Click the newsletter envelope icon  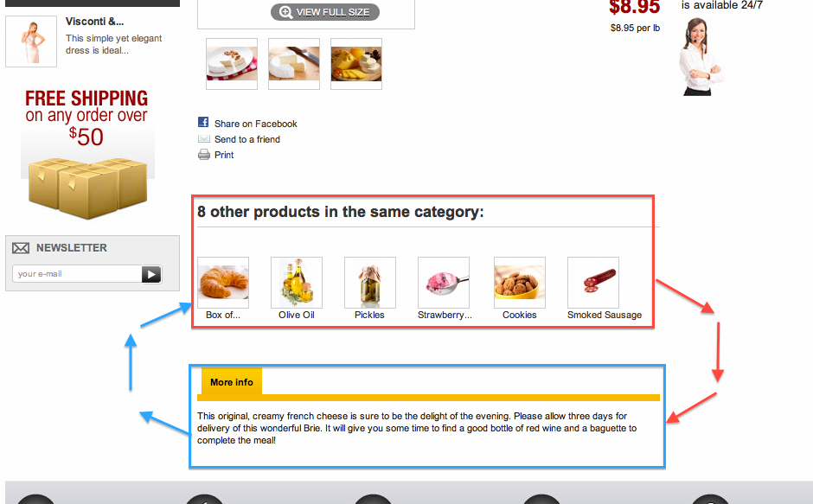[21, 248]
